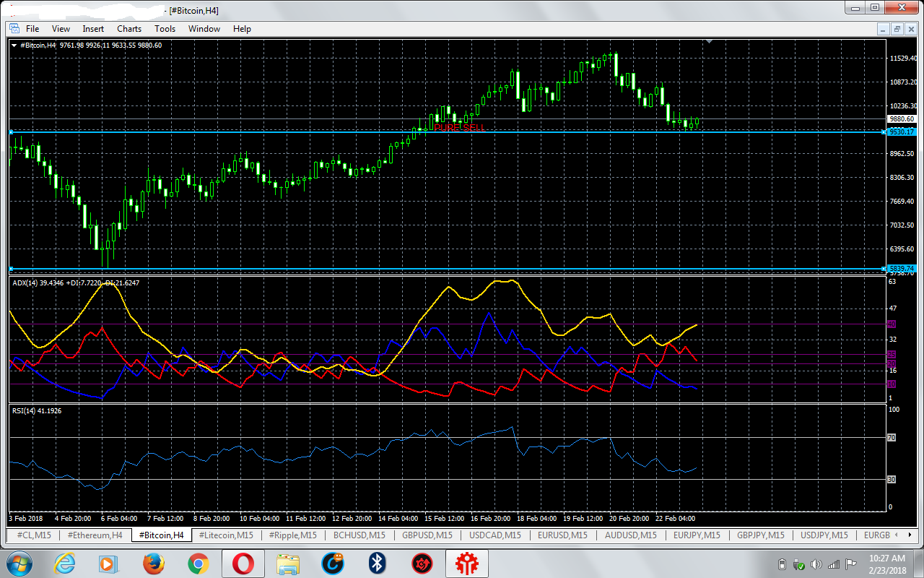Launch Google Chrome from the taskbar
This screenshot has width=924, height=578.
(x=199, y=563)
